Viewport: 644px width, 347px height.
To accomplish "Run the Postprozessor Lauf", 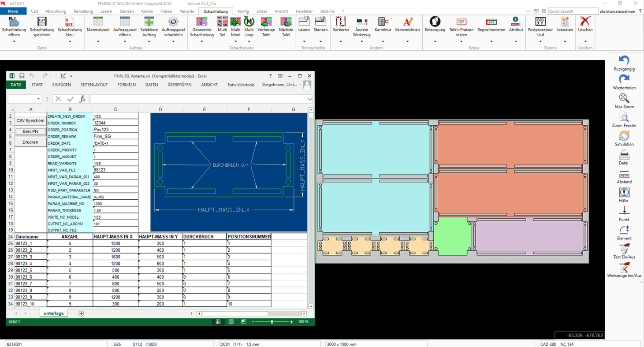I will coord(540,21).
